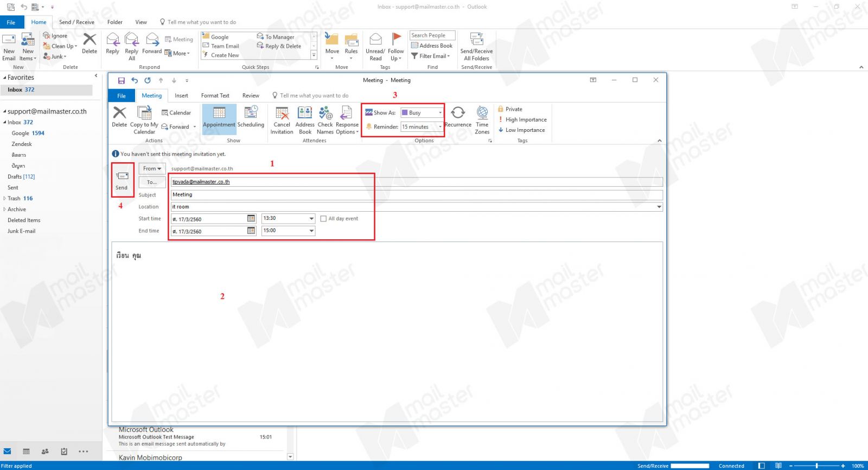
Task: Open Time Zones icon
Action: (482, 120)
